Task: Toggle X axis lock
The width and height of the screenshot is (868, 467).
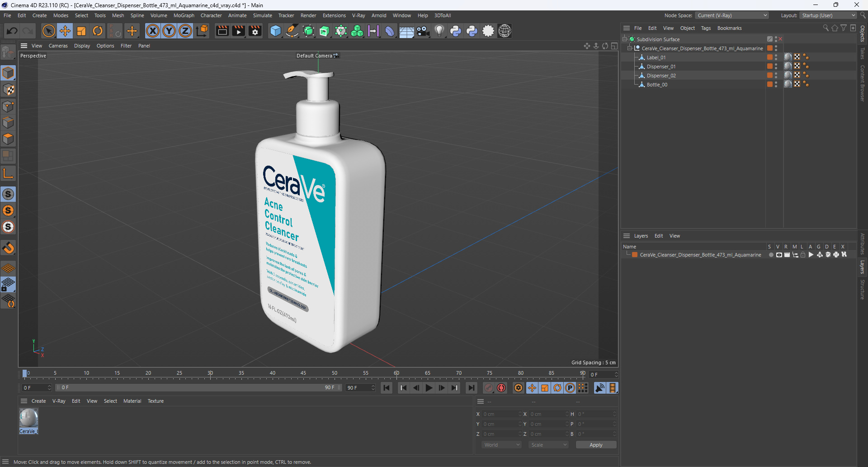Action: (153, 31)
